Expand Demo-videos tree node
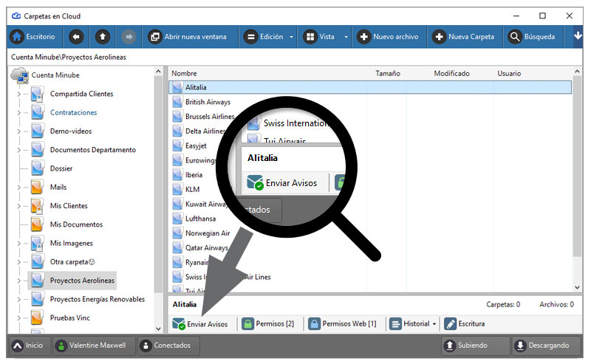This screenshot has height=364, width=591. tap(19, 131)
